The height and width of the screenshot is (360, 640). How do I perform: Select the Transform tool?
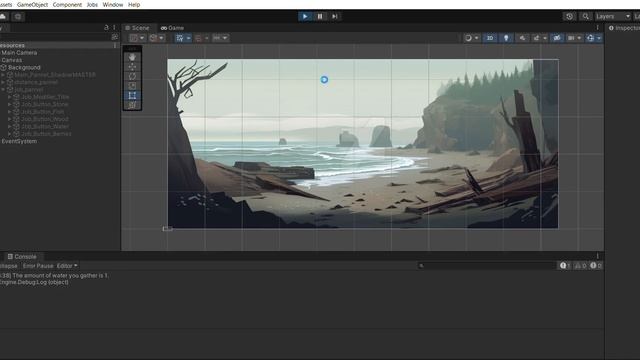[x=132, y=105]
